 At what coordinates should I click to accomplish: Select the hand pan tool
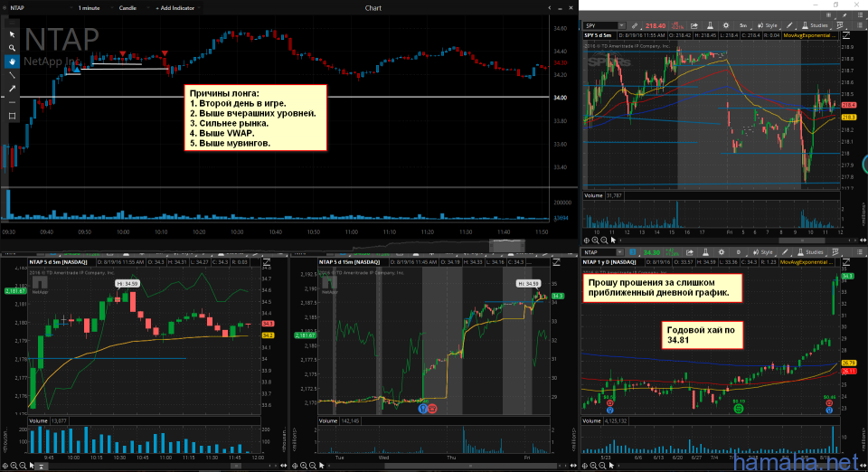click(x=12, y=61)
